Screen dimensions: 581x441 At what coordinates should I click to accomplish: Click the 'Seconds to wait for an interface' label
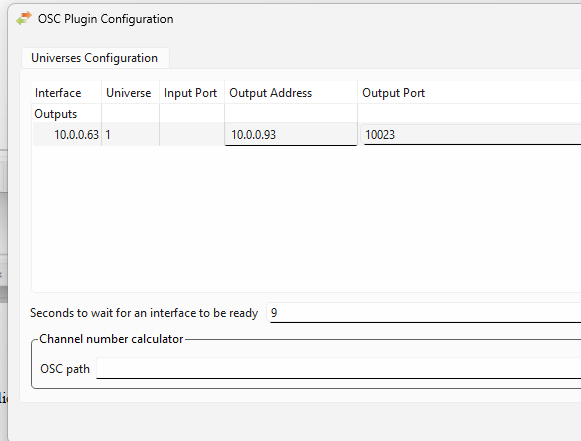(144, 313)
